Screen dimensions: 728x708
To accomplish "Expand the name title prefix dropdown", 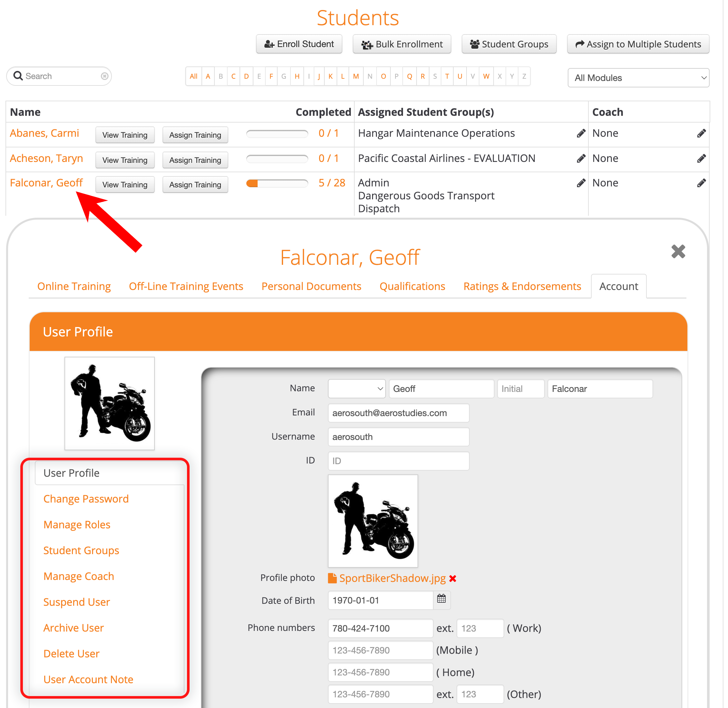I will coord(356,389).
